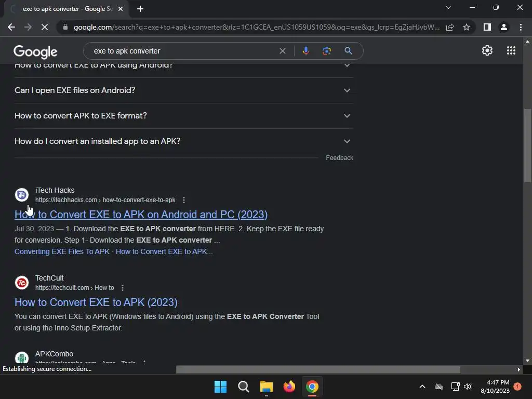Image resolution: width=532 pixels, height=399 pixels.
Task: Open Google apps grid
Action: tap(511, 50)
